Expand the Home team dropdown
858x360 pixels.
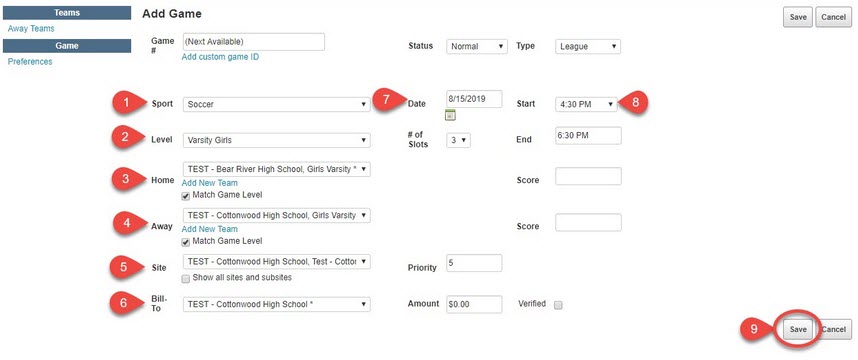coord(276,169)
